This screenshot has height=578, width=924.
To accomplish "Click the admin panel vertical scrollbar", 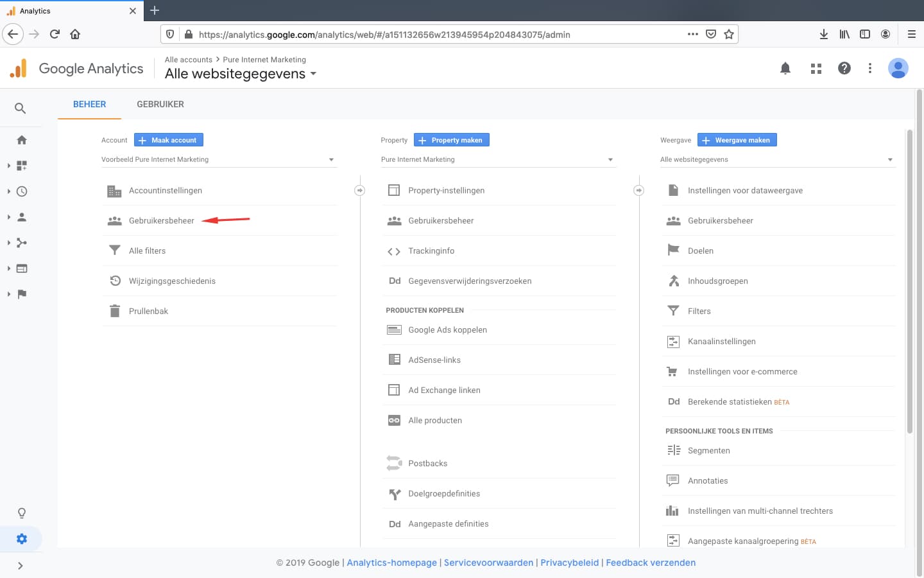I will (x=909, y=281).
